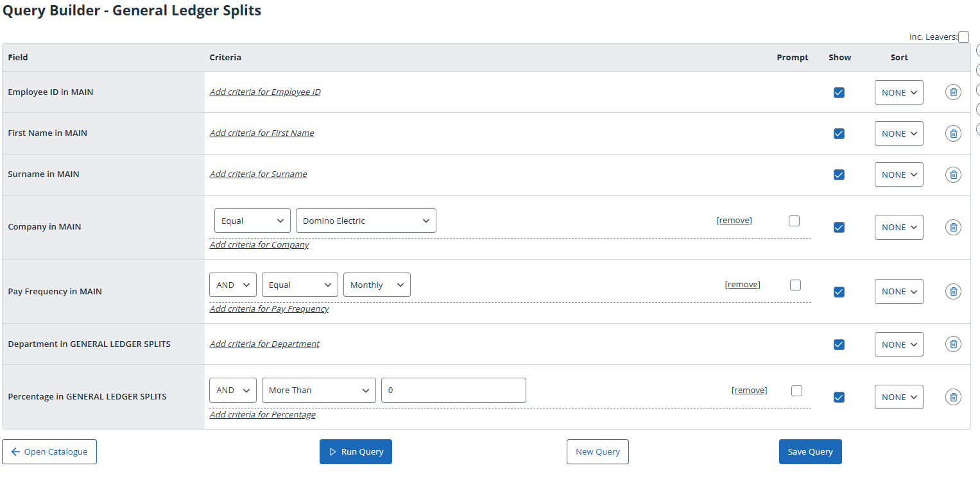Delete the Employee ID field row
The image size is (980, 479).
[x=953, y=92]
